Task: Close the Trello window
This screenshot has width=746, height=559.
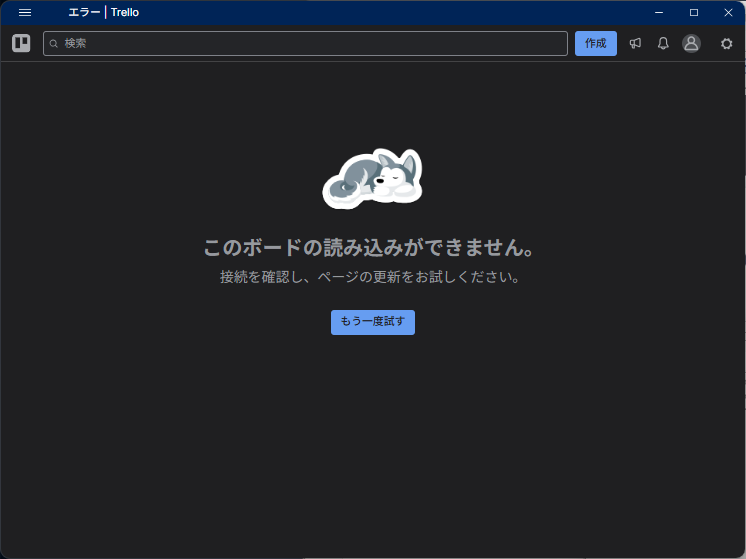Action: [x=728, y=13]
